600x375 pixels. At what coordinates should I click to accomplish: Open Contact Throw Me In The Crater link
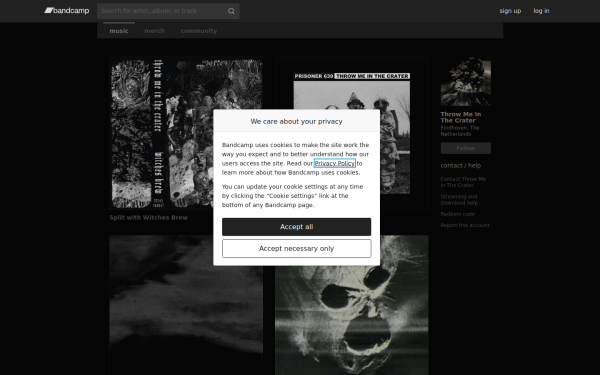tap(463, 182)
